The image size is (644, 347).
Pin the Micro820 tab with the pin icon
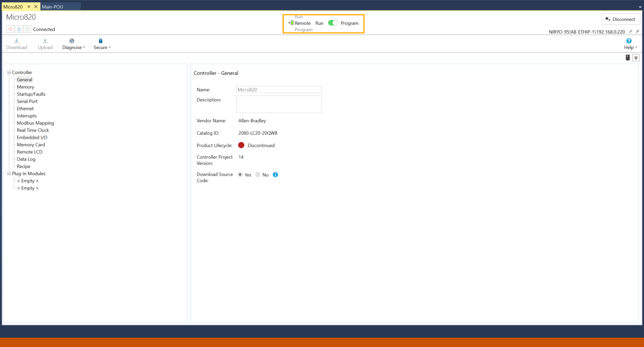(x=29, y=7)
